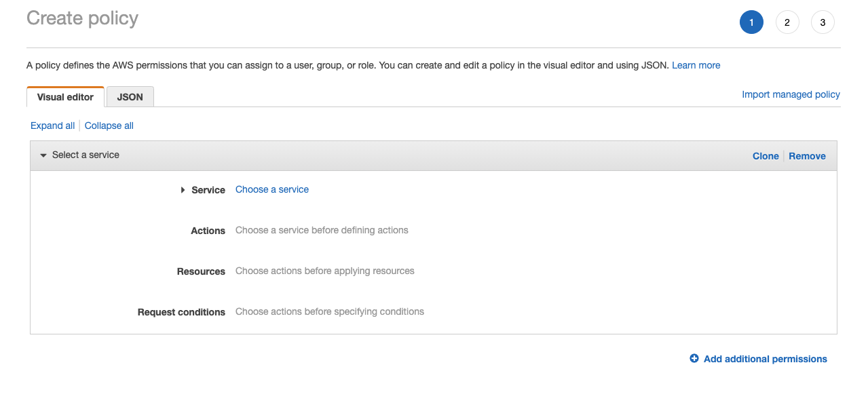This screenshot has height=405, width=868.
Task: Click Import managed policy
Action: pyautogui.click(x=791, y=94)
